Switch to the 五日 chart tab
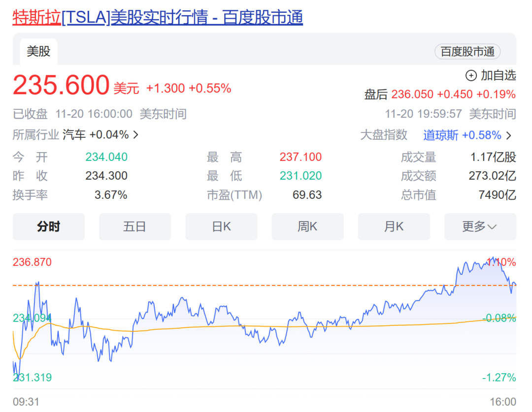Screen dimensions: 532x412 134,226
